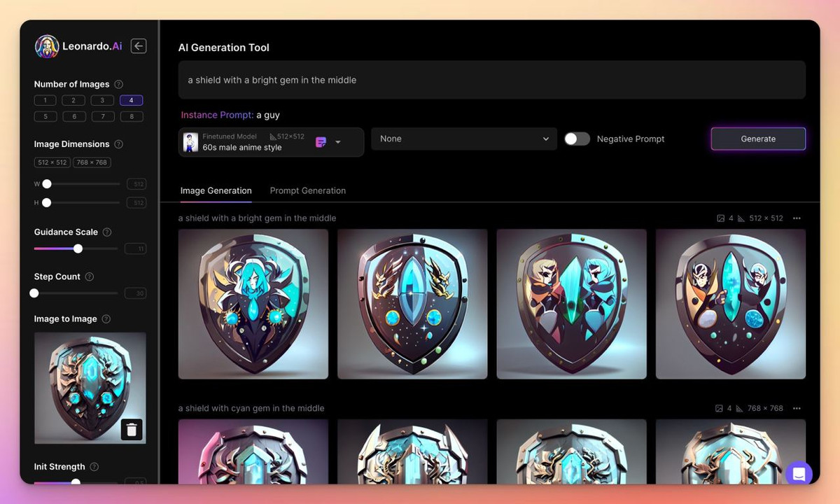This screenshot has height=504, width=840.
Task: Select 8 as the number of images
Action: (131, 117)
